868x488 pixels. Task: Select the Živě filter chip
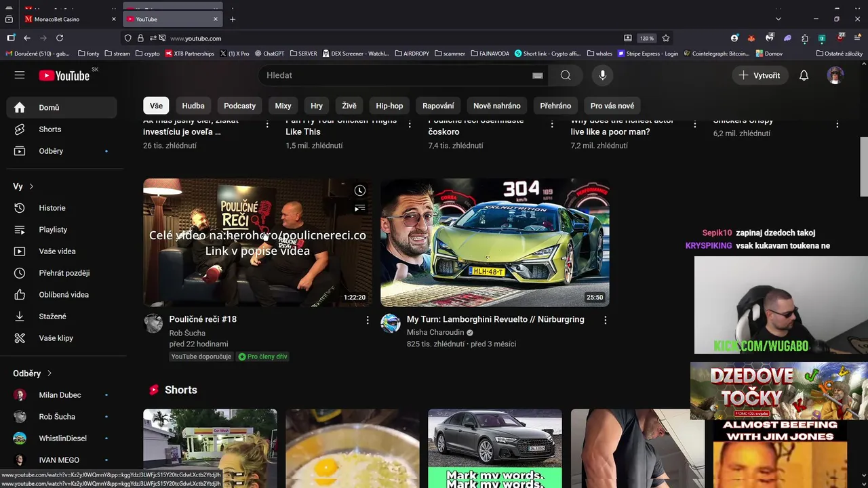349,106
